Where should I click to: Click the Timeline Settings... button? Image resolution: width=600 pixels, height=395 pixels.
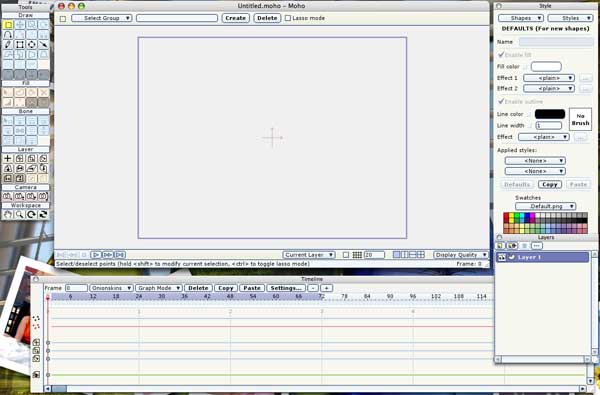[286, 288]
